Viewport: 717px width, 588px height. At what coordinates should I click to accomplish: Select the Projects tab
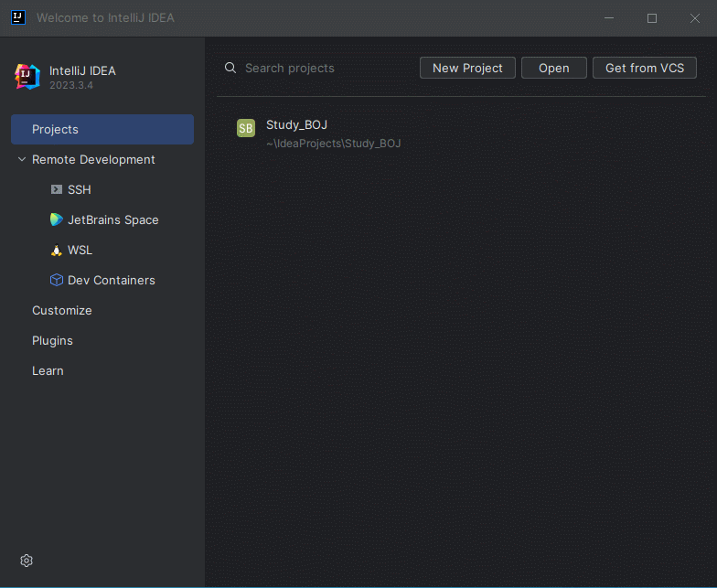coord(102,130)
